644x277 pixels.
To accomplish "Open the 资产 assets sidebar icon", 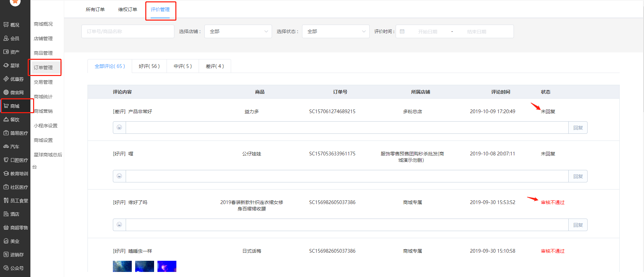I will (6, 52).
